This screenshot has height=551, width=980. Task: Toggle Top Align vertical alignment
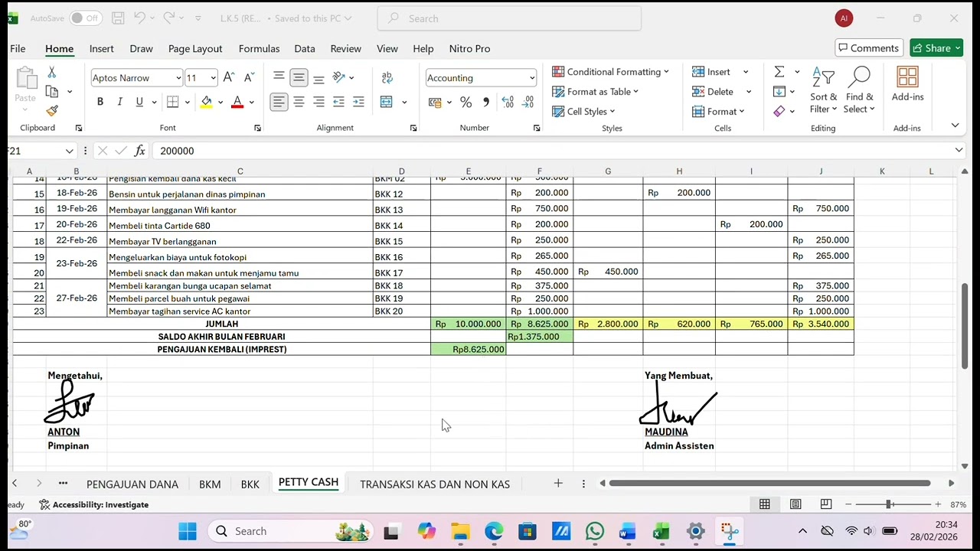pyautogui.click(x=279, y=77)
